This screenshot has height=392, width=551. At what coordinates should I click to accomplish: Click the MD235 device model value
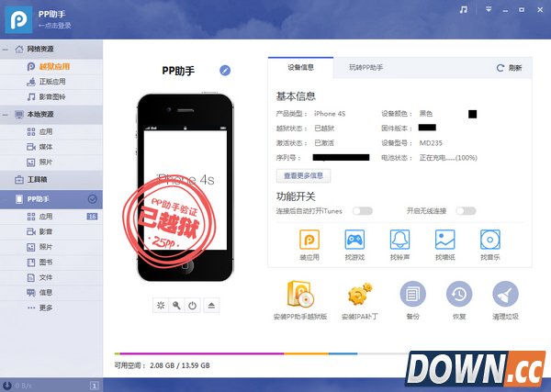click(x=431, y=143)
